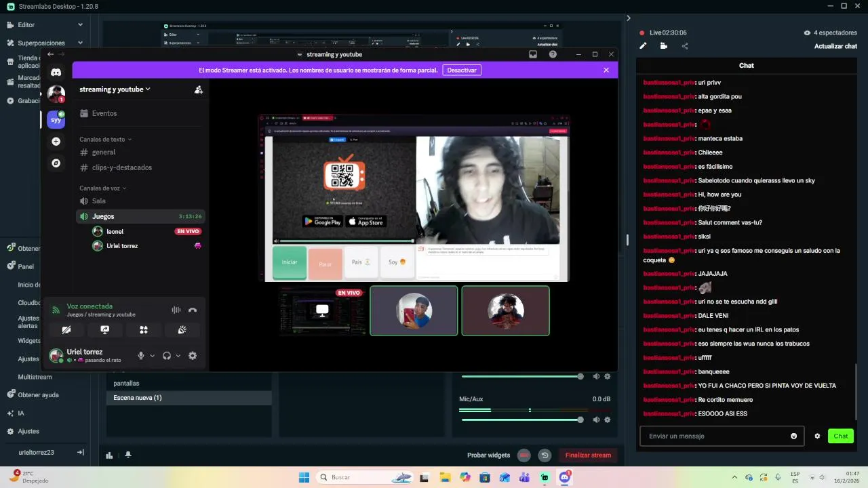Dismiss the Streamer mode banner
The width and height of the screenshot is (868, 488).
tap(606, 70)
